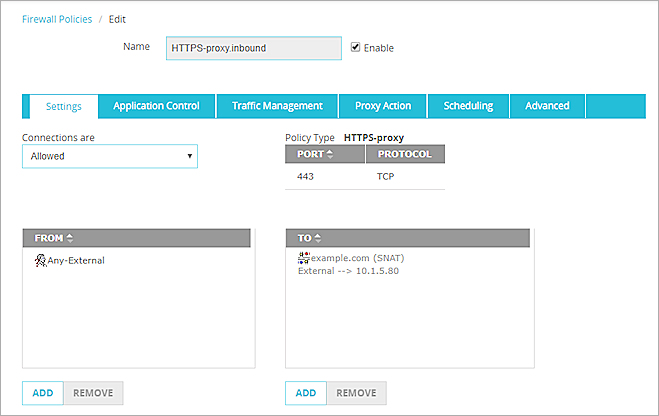This screenshot has width=659, height=416.
Task: Click ADD under the TO list
Action: tap(306, 393)
